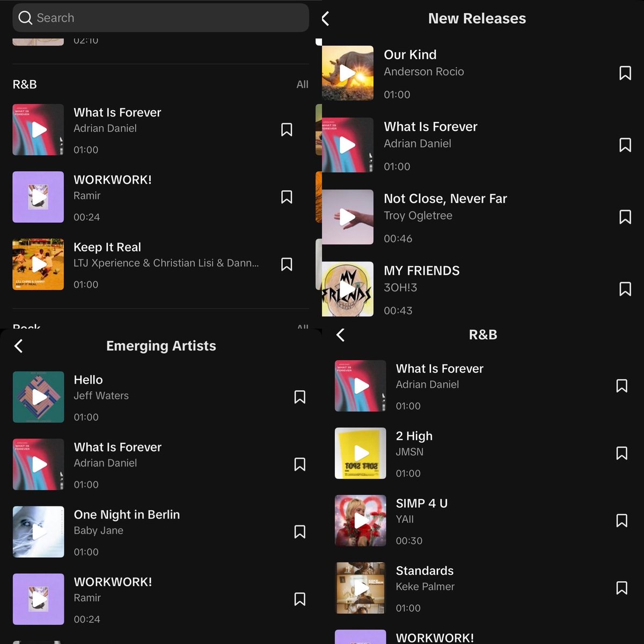Select Standards song title
Screen dimensions: 644x644
click(x=425, y=570)
